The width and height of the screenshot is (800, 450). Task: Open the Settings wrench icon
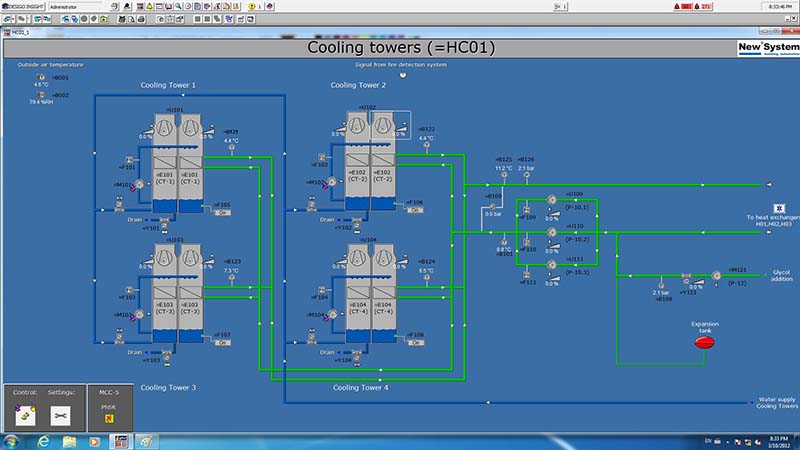[60, 416]
